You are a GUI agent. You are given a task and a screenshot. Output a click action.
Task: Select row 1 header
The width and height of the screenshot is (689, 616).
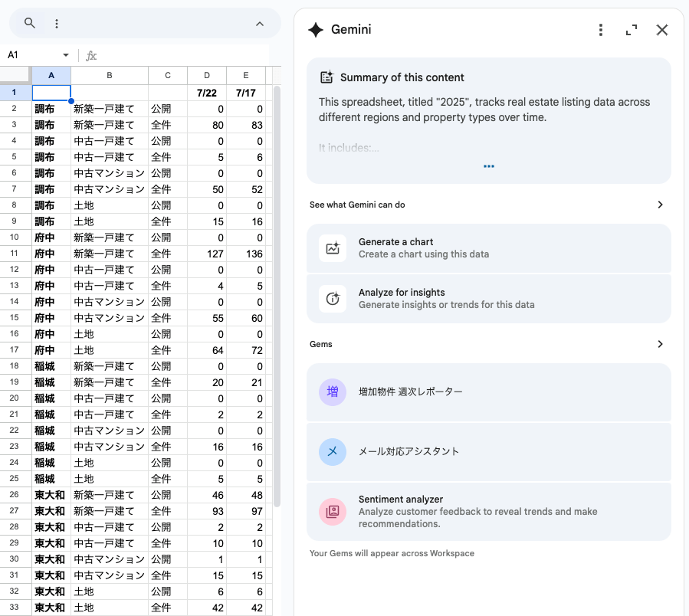[16, 93]
